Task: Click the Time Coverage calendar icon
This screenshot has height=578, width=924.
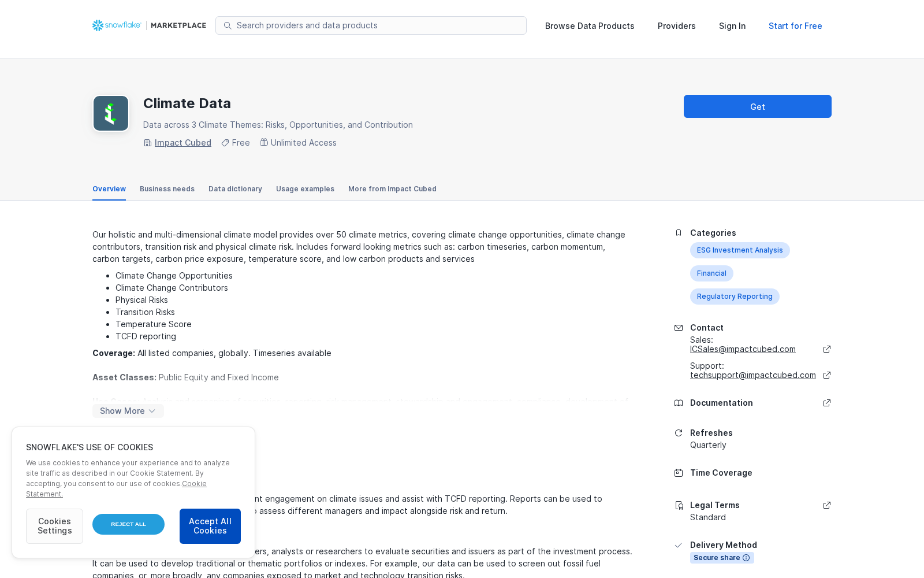Action: point(679,473)
